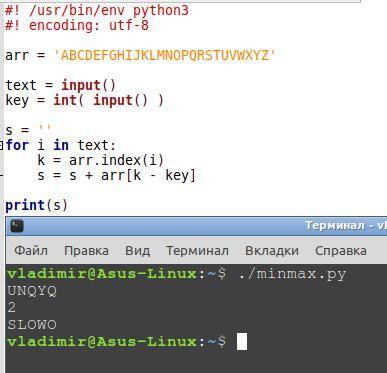The height and width of the screenshot is (373, 387).
Task: Click the 'print(s)' statement
Action: coord(37,205)
